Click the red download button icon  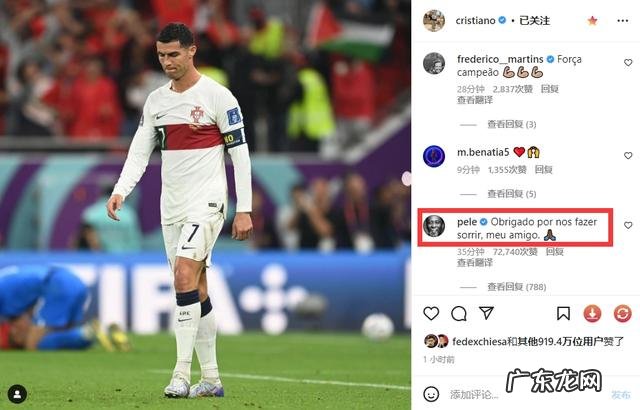tap(592, 313)
